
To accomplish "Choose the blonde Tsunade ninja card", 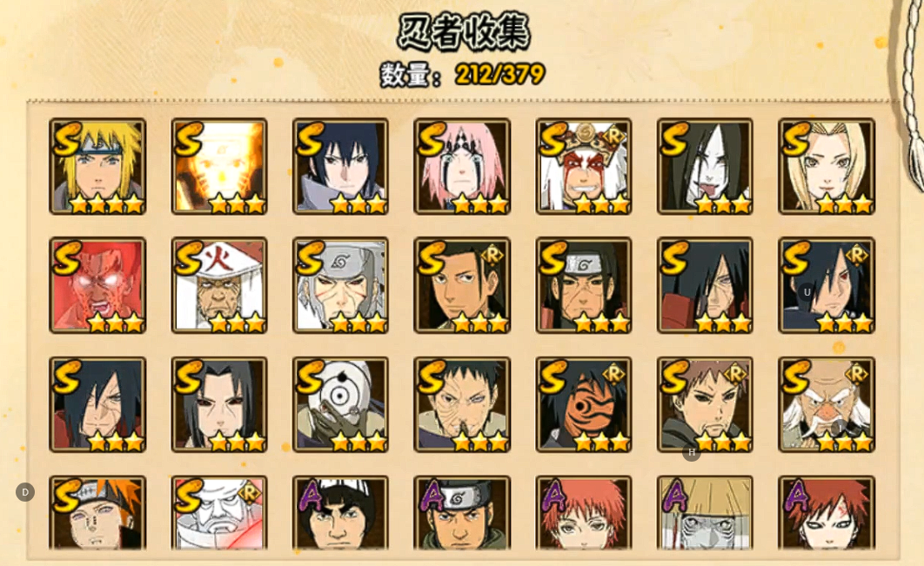I will (x=827, y=166).
